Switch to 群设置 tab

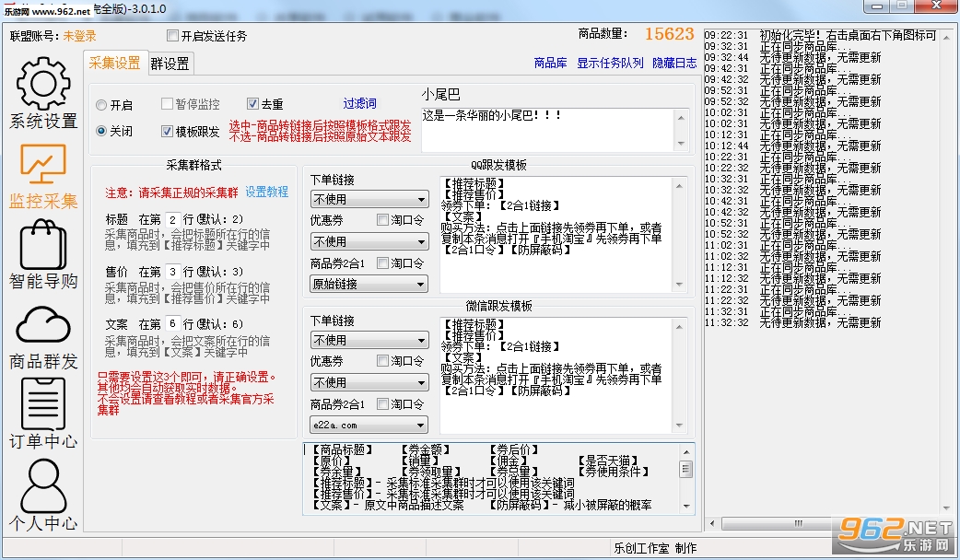(170, 64)
